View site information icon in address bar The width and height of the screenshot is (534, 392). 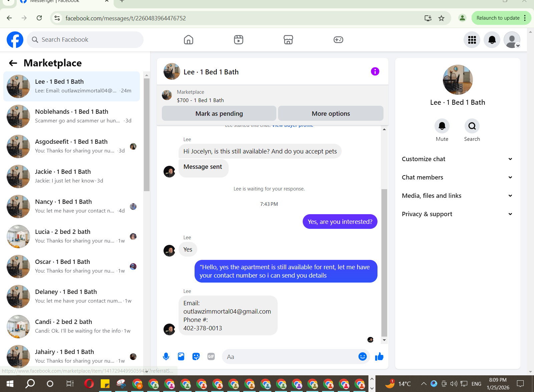pyautogui.click(x=57, y=18)
